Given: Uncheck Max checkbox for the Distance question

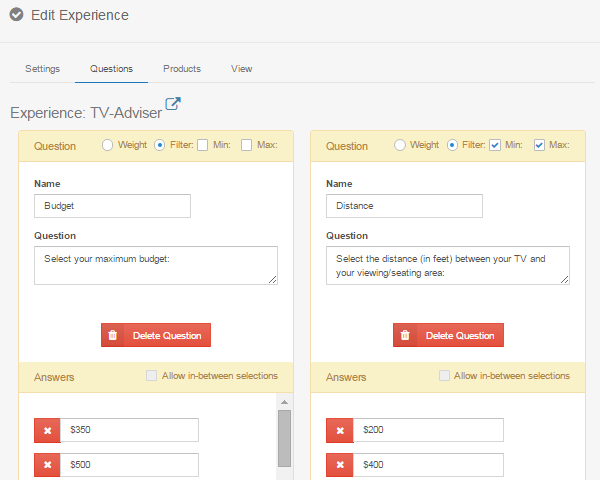Looking at the screenshot, I should click(539, 145).
